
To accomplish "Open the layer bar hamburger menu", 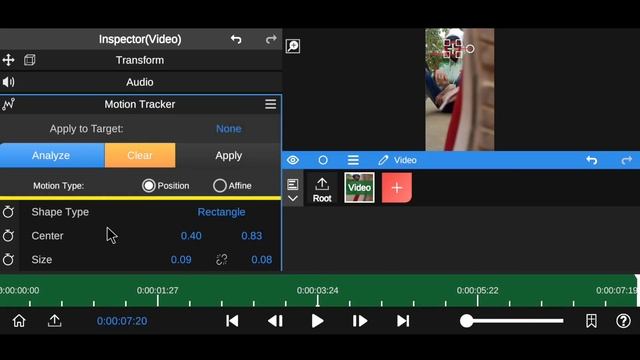I will 353,160.
